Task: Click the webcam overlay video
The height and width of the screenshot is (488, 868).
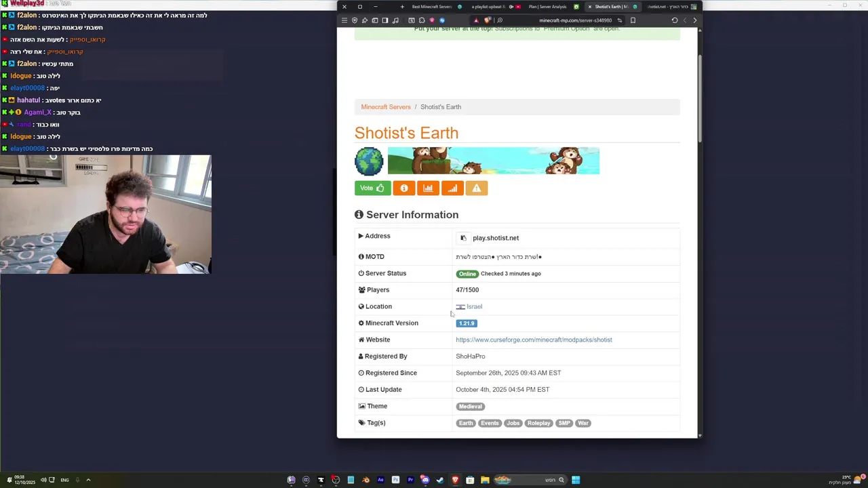Action: [x=106, y=214]
